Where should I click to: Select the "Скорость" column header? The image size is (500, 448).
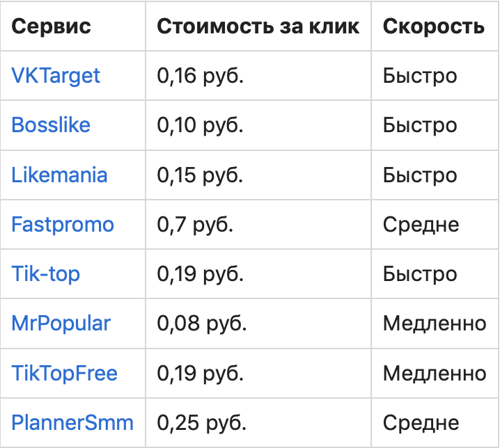point(434,26)
